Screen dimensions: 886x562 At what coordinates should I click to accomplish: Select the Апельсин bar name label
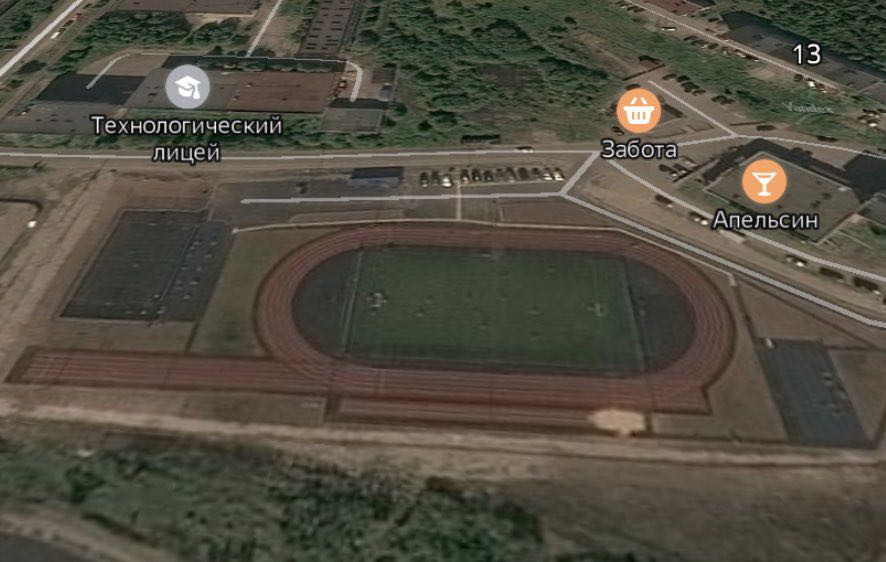[765, 220]
